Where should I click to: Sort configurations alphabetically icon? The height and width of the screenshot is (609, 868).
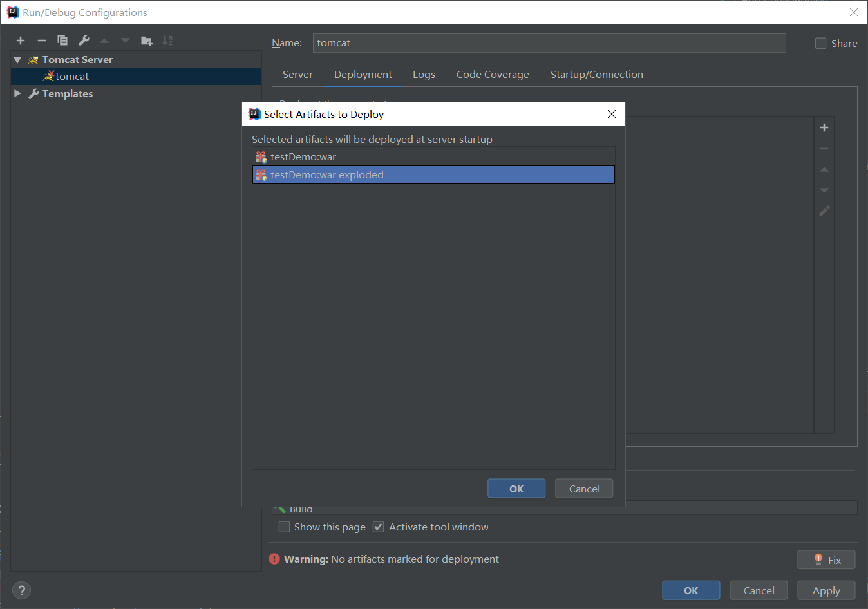pos(167,41)
